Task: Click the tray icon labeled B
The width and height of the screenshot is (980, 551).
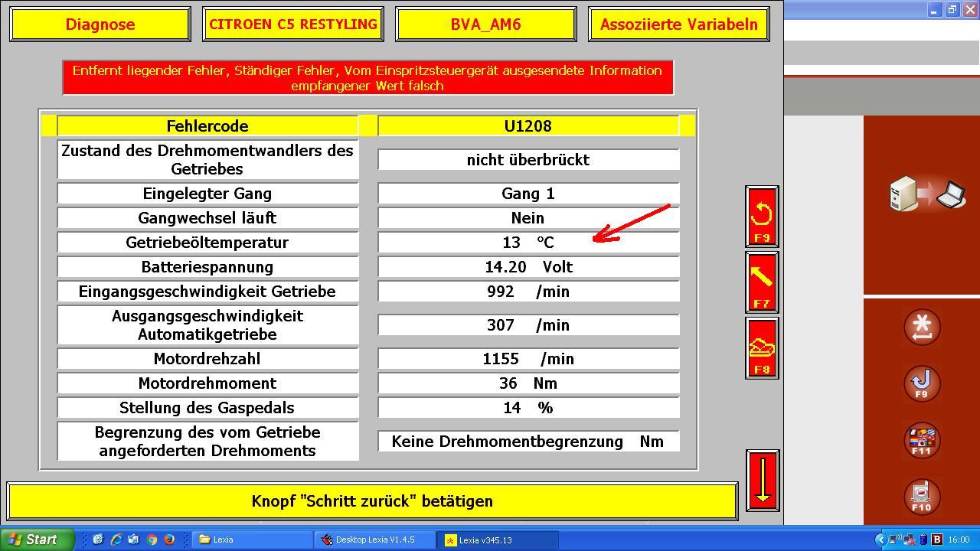Action: [937, 540]
